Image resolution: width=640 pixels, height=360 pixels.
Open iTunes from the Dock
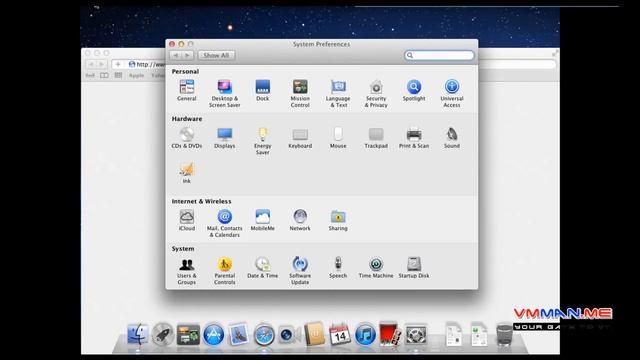(365, 335)
